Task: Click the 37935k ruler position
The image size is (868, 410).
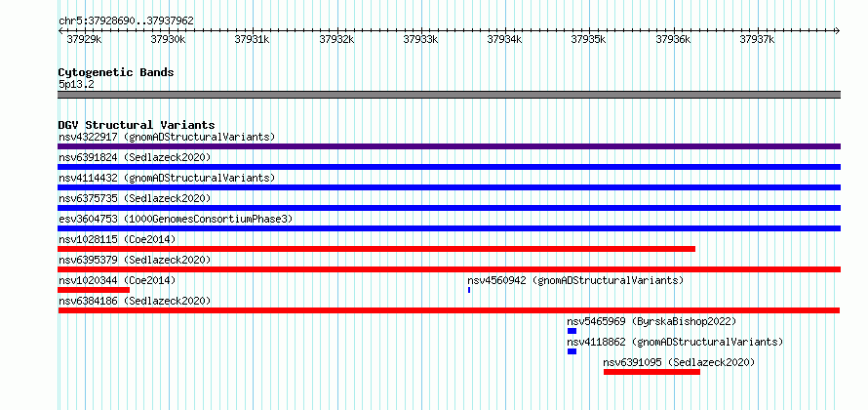Action: (x=589, y=39)
